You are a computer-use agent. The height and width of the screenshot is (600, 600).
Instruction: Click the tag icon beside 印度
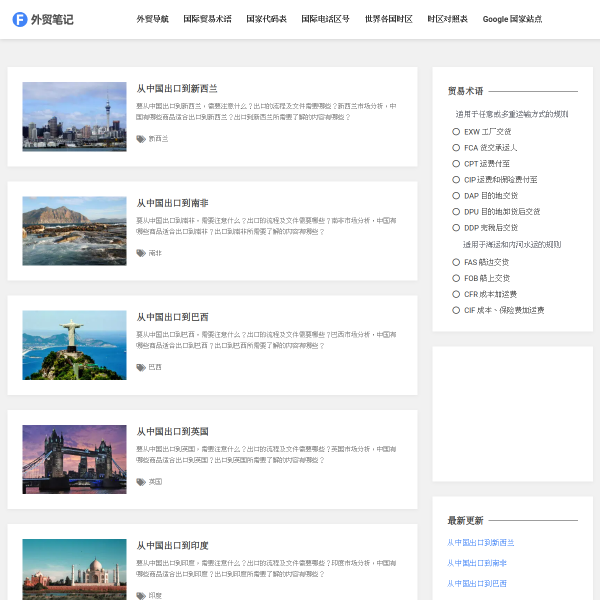[x=141, y=595]
